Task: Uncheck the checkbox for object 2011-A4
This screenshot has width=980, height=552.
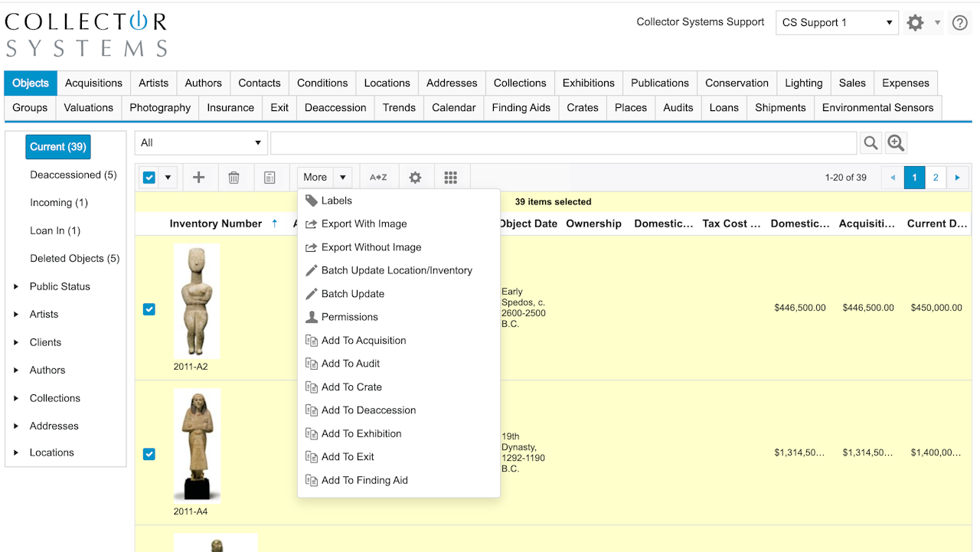Action: (149, 454)
